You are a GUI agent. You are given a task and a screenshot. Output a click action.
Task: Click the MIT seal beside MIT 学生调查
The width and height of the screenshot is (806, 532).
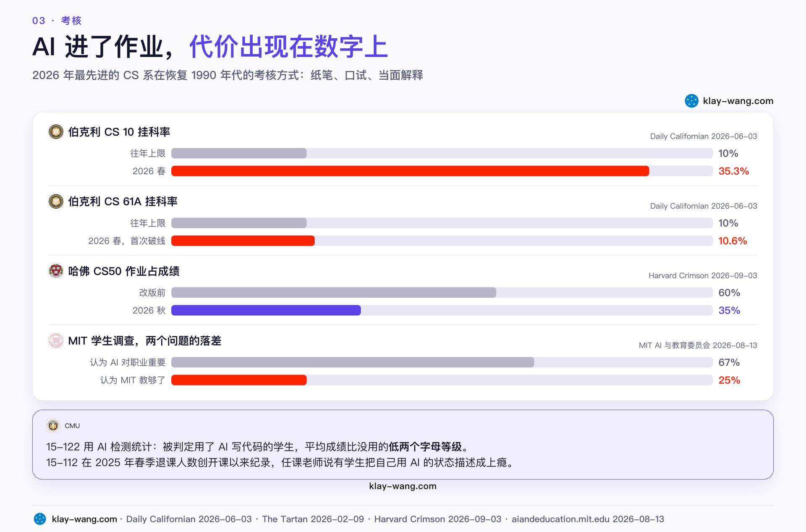click(x=56, y=341)
